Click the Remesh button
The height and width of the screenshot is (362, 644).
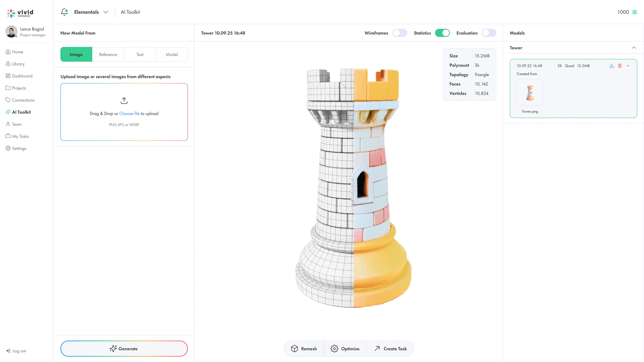304,349
